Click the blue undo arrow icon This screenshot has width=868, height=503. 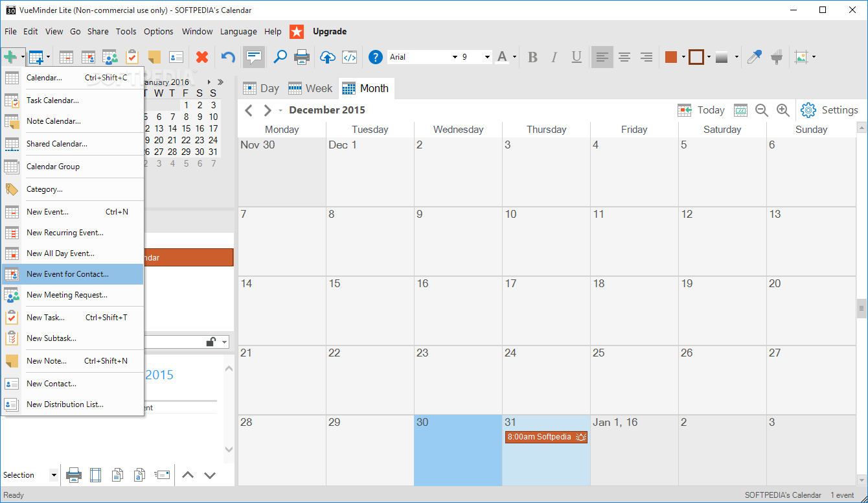228,57
